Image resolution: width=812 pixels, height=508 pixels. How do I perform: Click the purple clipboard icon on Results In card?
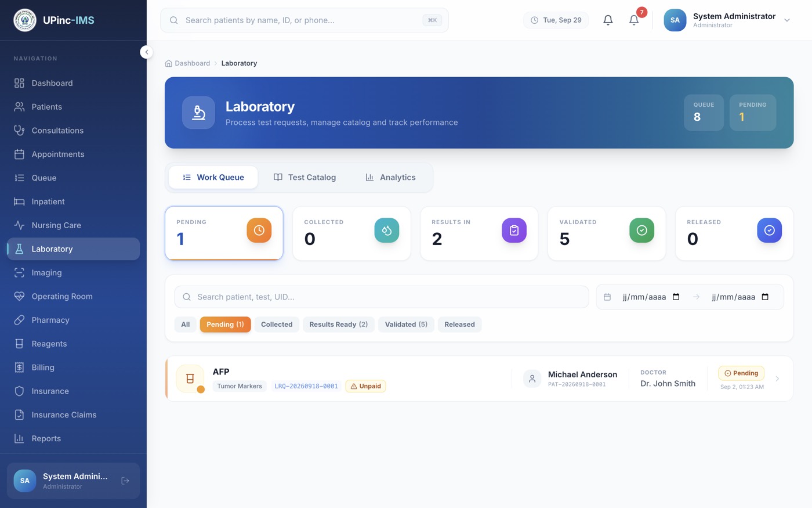point(514,230)
